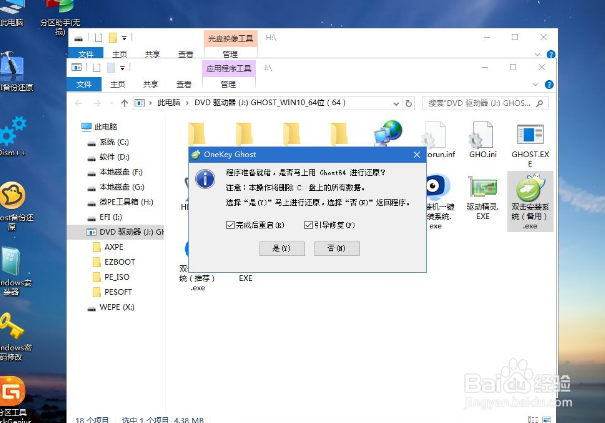The image size is (605, 423).
Task: Toggle the 完成后重启 checkbox
Action: click(230, 225)
